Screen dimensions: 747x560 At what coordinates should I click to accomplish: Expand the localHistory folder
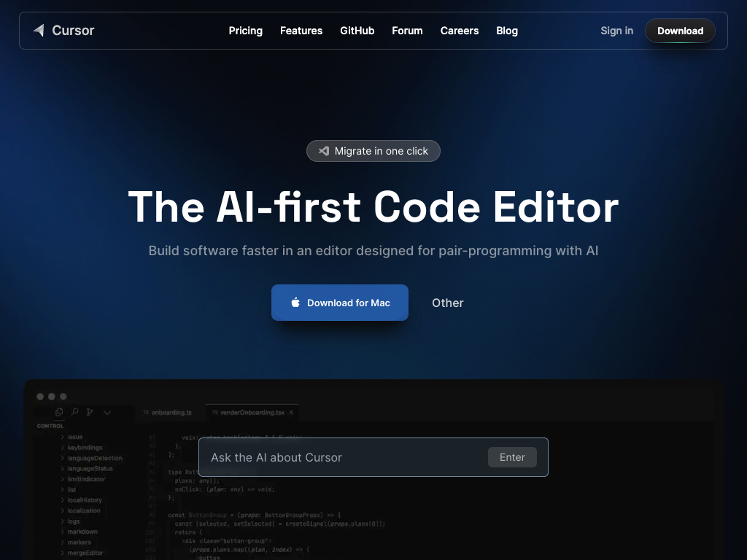81,500
